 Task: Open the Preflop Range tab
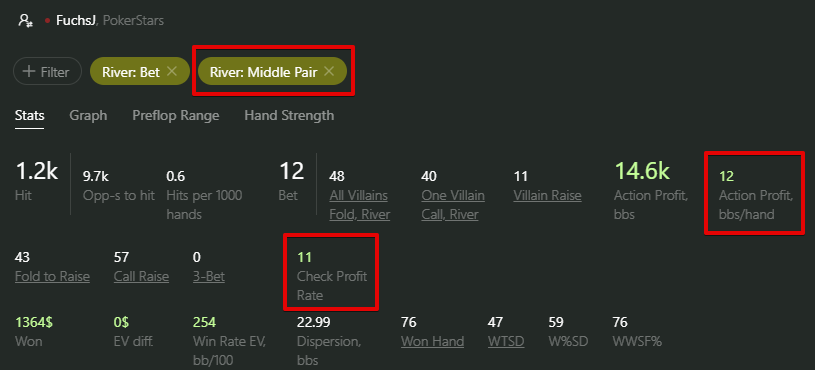click(x=176, y=115)
